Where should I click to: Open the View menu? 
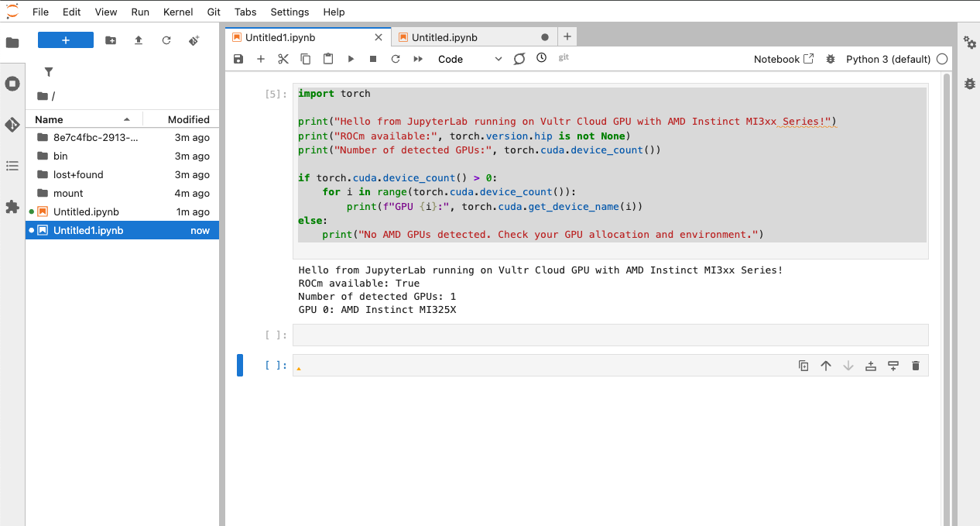point(106,12)
